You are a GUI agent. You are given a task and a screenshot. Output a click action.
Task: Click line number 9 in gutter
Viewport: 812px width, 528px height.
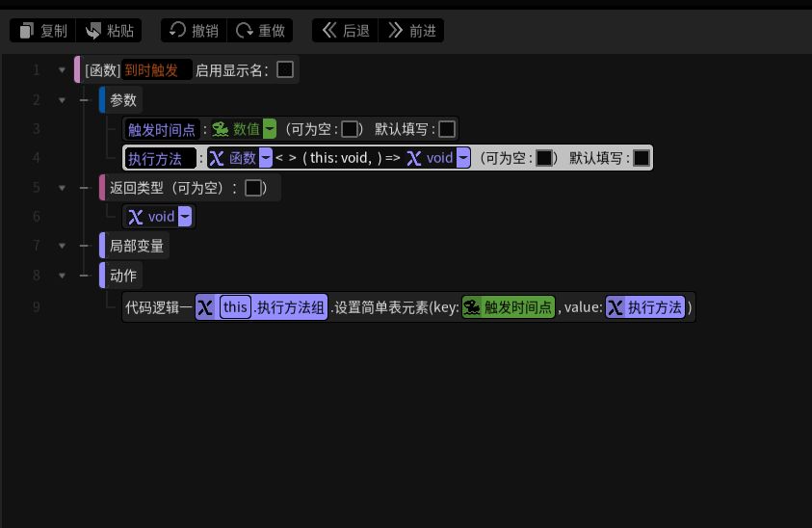click(37, 307)
